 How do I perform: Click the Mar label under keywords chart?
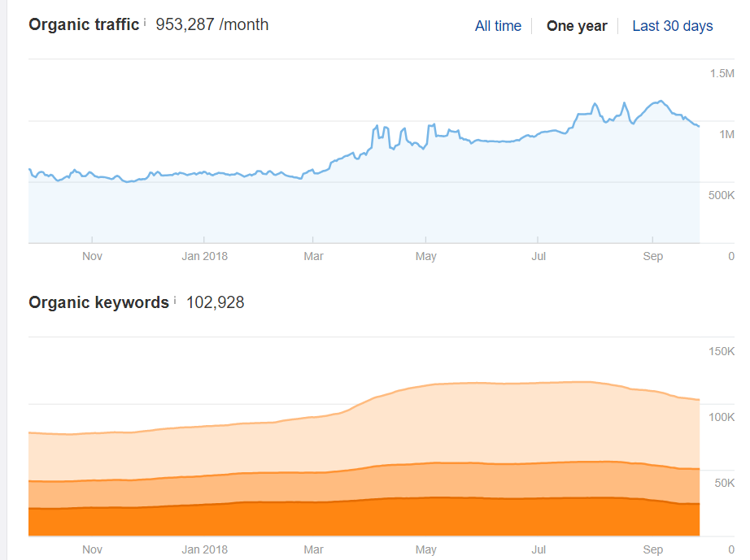point(313,549)
